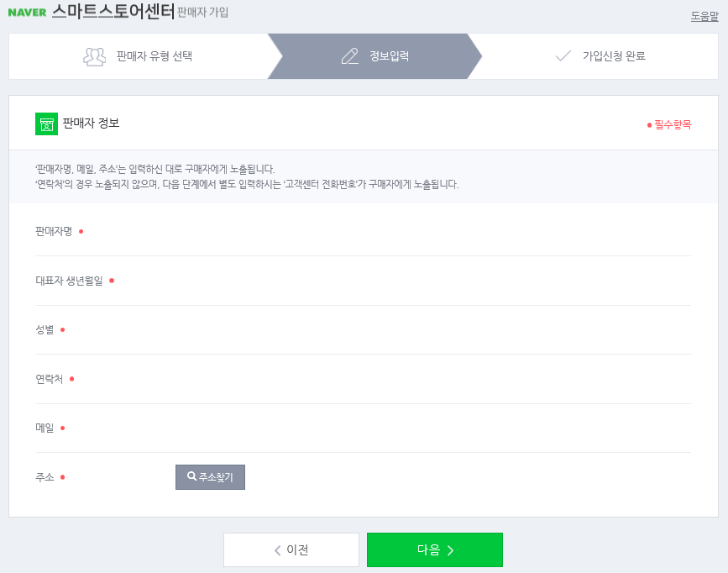The image size is (728, 573).
Task: Click the 정보입력 pencil icon
Action: click(349, 56)
